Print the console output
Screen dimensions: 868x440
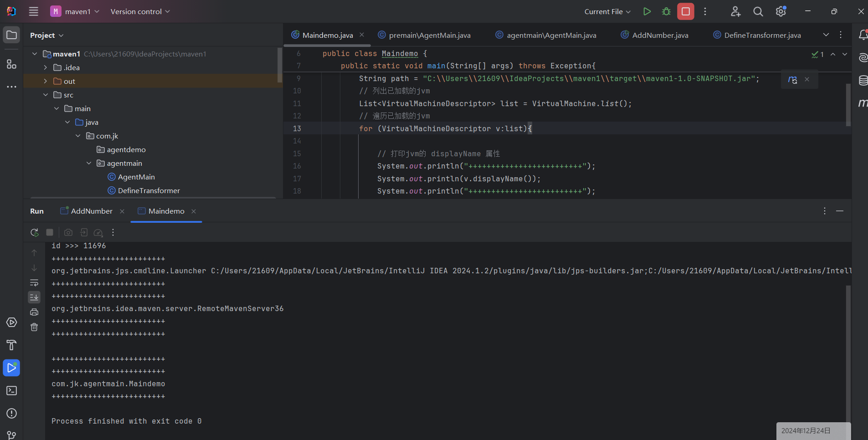pyautogui.click(x=34, y=312)
